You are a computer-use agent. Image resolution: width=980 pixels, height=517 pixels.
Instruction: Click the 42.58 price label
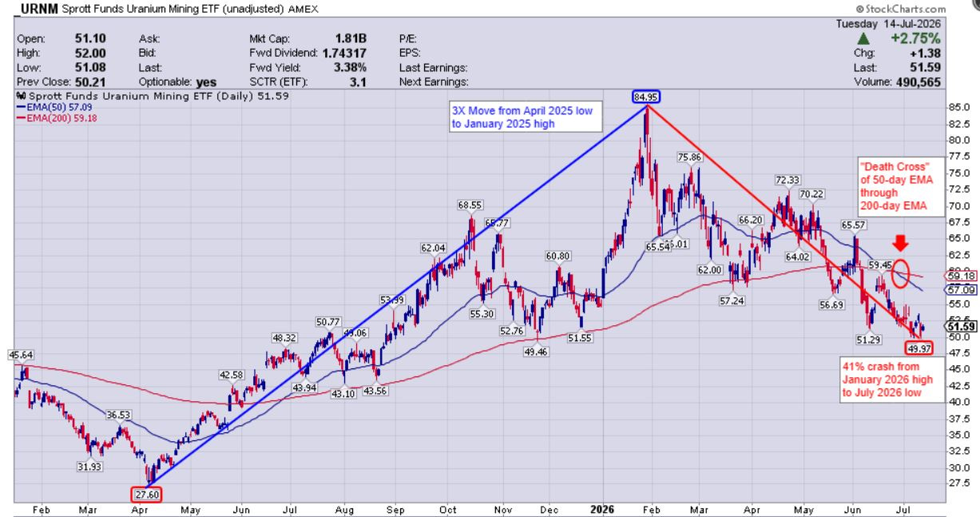click(230, 374)
